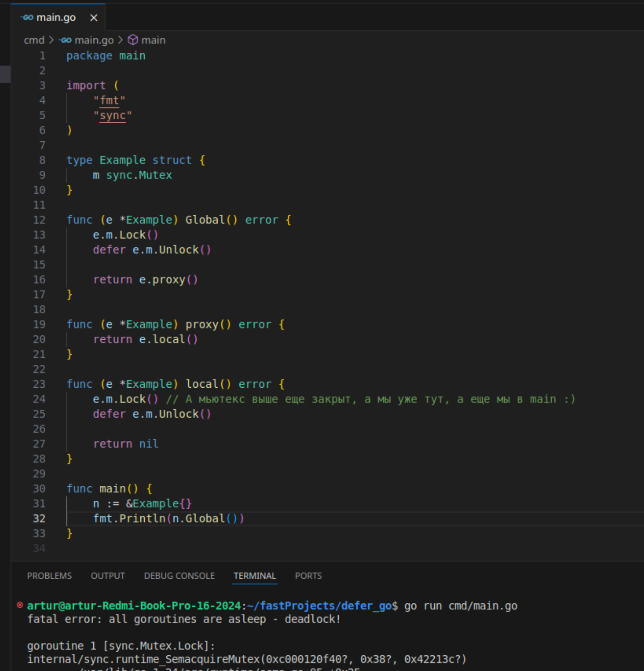Open the main.go breadcrumb item

coord(94,40)
